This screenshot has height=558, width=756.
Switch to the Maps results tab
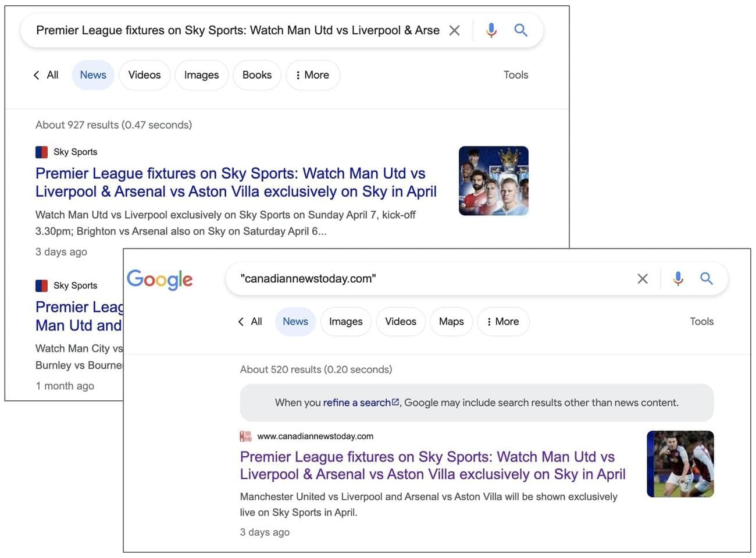click(451, 322)
